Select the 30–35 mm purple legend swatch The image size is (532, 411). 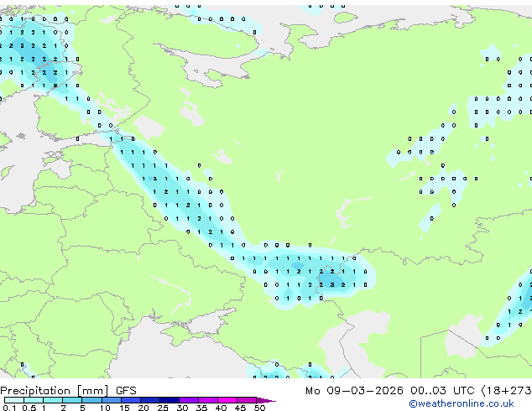click(188, 400)
